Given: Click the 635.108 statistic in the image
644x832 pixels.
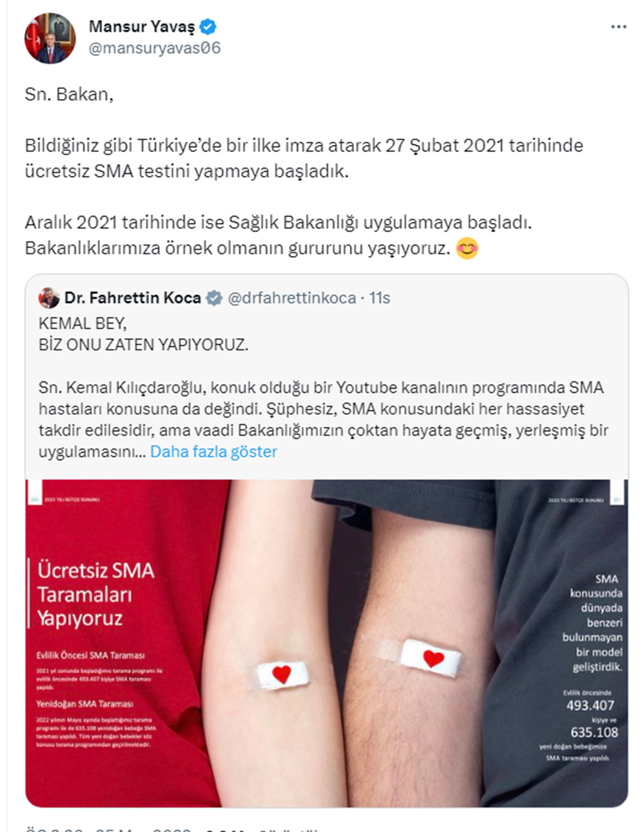Looking at the screenshot, I should [x=594, y=732].
